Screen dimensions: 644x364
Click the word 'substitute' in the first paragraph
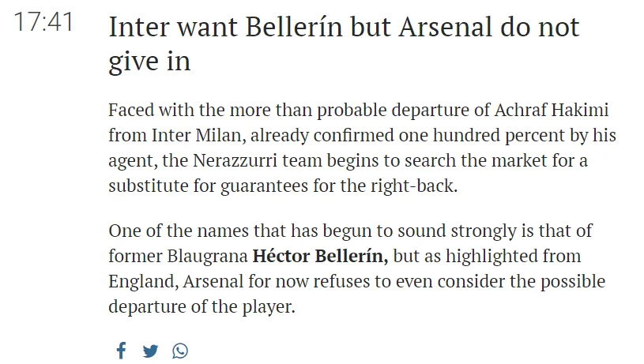click(144, 186)
